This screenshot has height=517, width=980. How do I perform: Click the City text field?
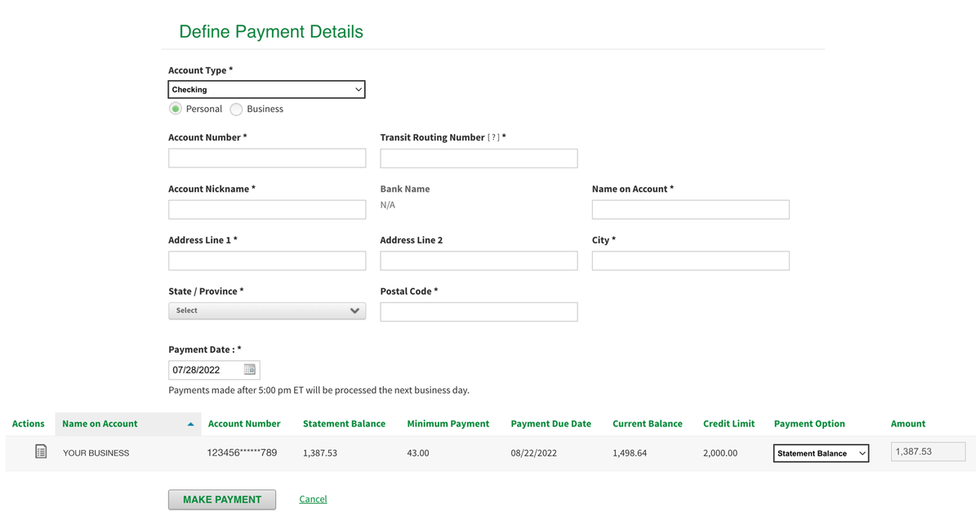tap(690, 261)
